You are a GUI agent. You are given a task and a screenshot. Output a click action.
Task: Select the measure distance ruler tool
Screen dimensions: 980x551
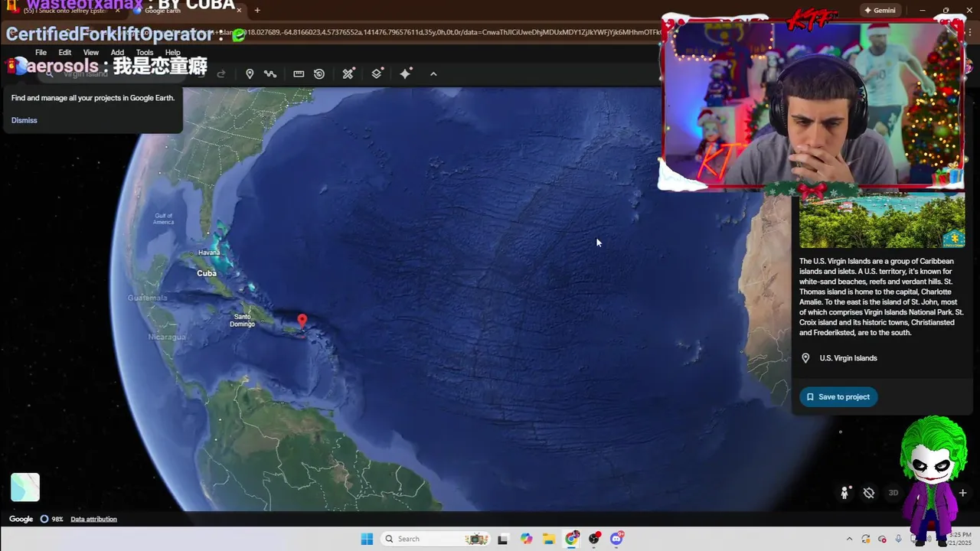click(x=299, y=73)
